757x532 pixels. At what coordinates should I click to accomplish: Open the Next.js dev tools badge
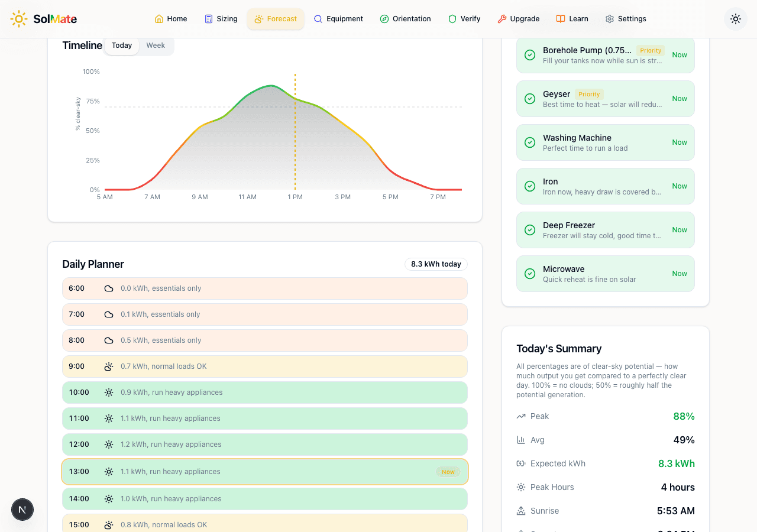coord(22,509)
